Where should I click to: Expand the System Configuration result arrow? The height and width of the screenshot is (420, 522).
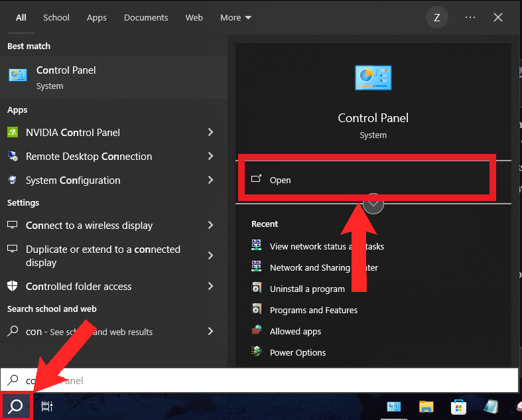[210, 180]
